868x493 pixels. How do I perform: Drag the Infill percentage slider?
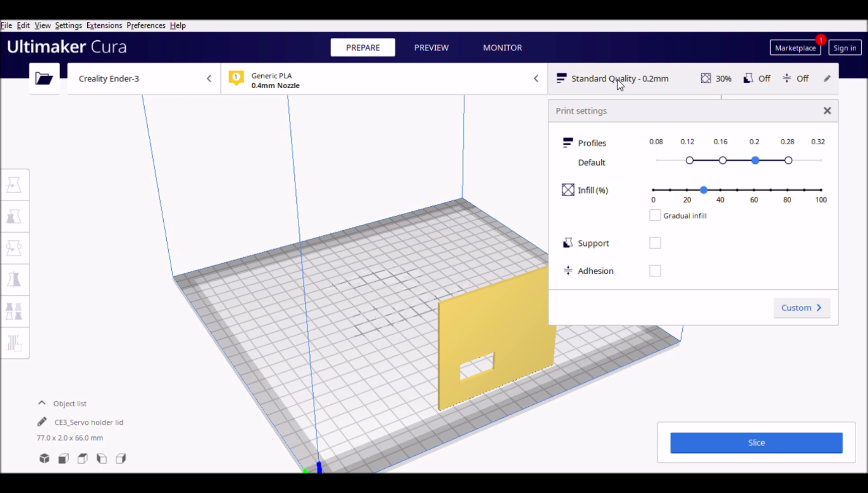tap(703, 190)
